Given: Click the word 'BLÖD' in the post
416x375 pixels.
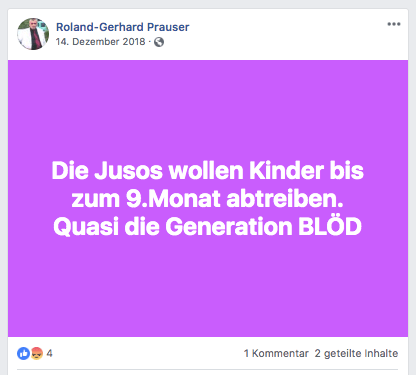Looking at the screenshot, I should pos(330,226).
